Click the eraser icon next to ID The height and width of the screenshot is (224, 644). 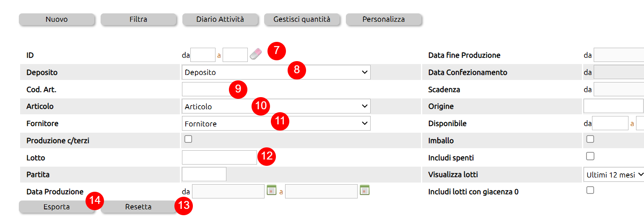[x=255, y=54]
